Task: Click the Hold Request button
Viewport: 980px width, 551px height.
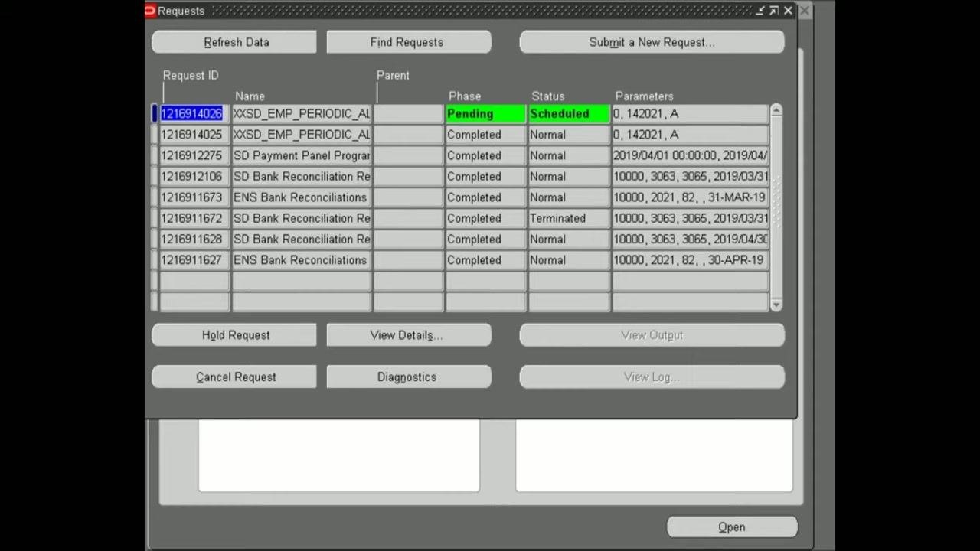Action: coord(234,335)
